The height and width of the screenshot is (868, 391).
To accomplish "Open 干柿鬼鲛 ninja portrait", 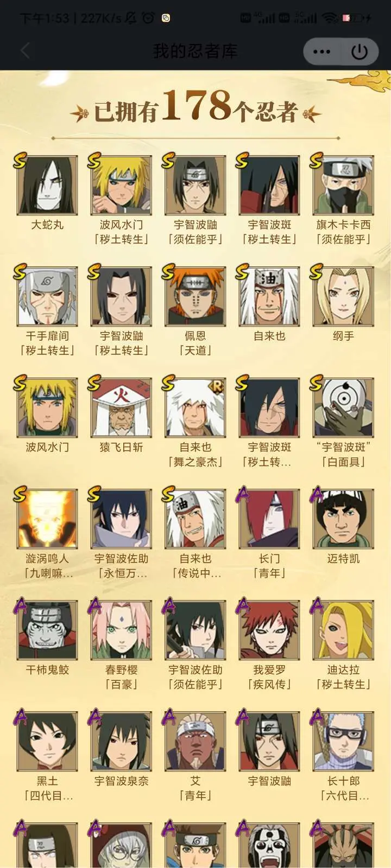I will point(47,630).
